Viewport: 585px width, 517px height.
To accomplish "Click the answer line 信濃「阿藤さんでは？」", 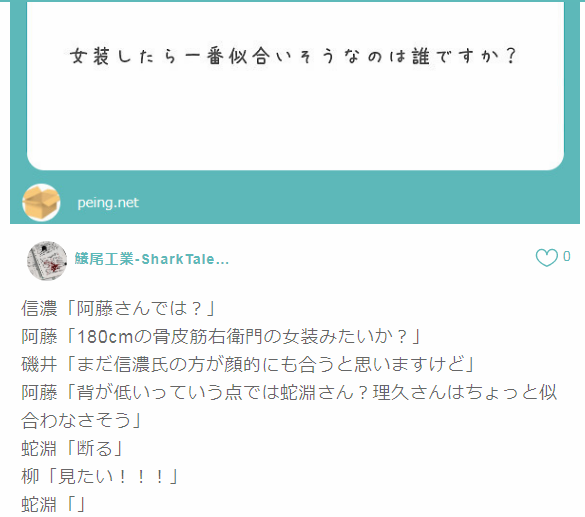I will (x=118, y=309).
